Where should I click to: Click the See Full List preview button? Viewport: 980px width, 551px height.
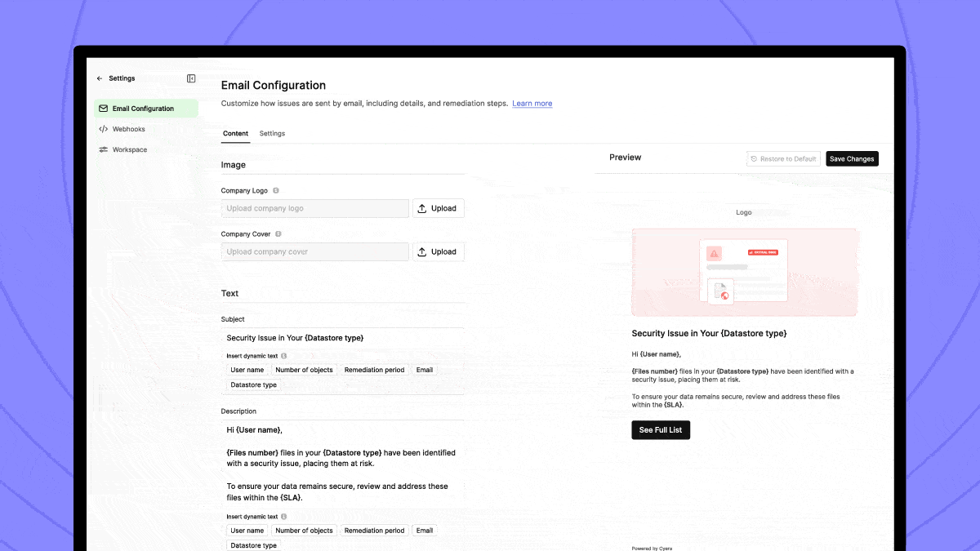(x=660, y=429)
